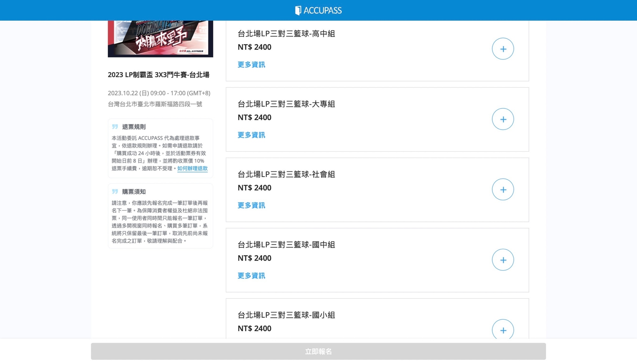This screenshot has width=637, height=364.
Task: Open the 如何辦理退款 refund link
Action: (192, 168)
